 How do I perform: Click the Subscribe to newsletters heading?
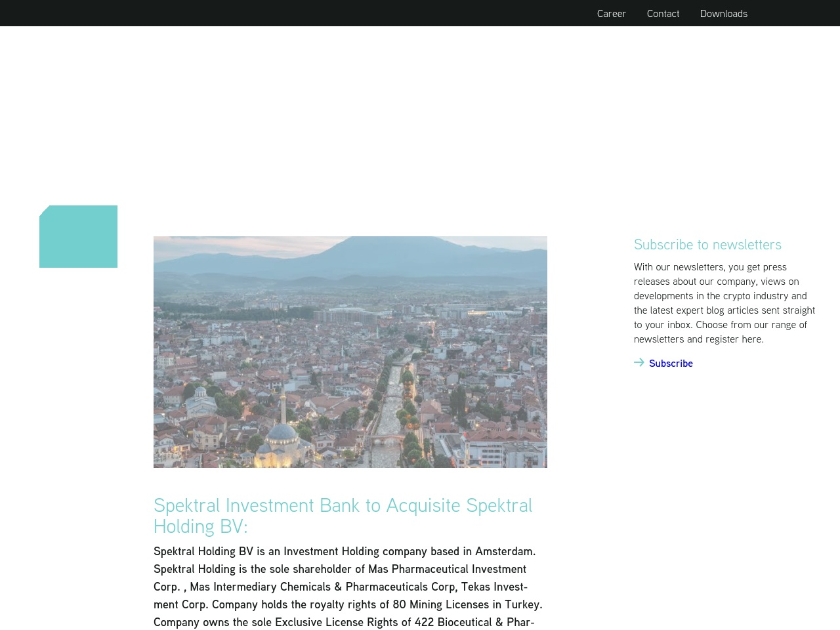[x=707, y=244]
